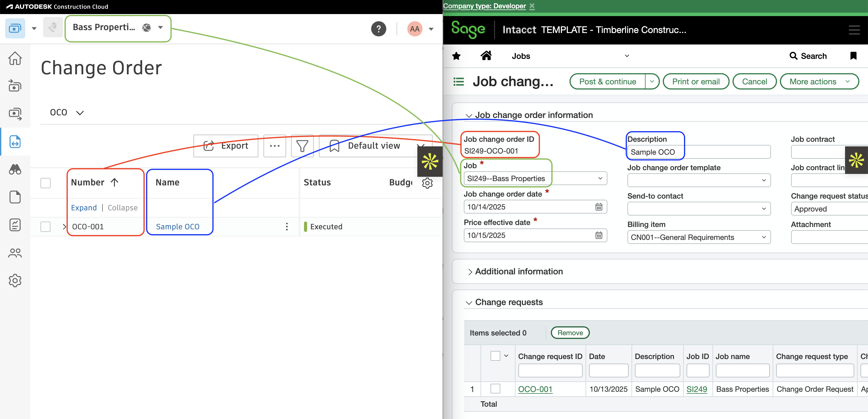Open the Reports tool in the sidebar

pos(15,225)
